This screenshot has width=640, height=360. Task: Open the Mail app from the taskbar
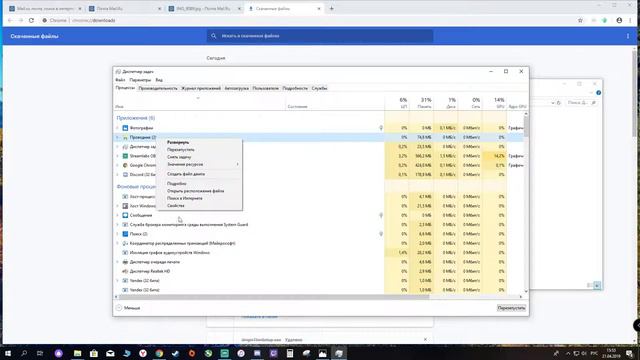click(x=110, y=353)
